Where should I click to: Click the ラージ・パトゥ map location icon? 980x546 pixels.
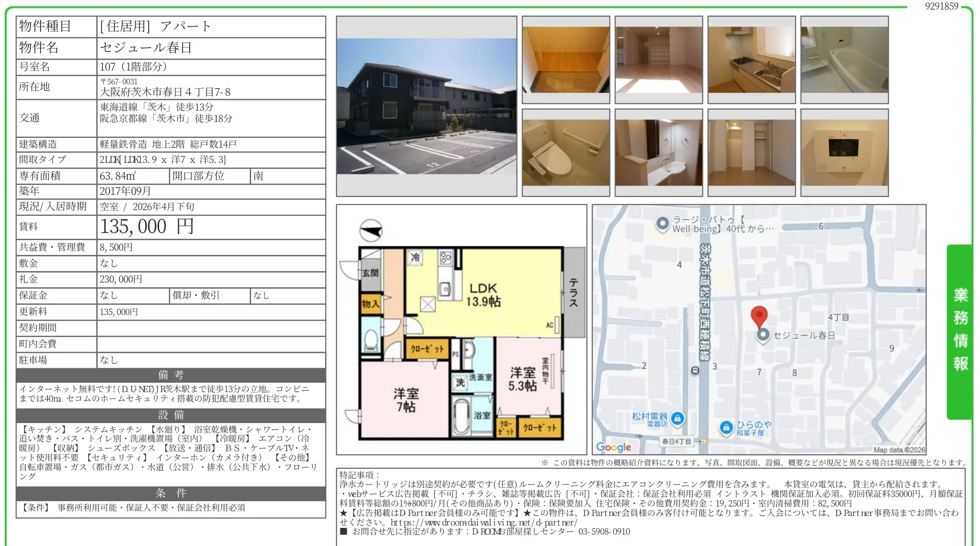pyautogui.click(x=662, y=223)
